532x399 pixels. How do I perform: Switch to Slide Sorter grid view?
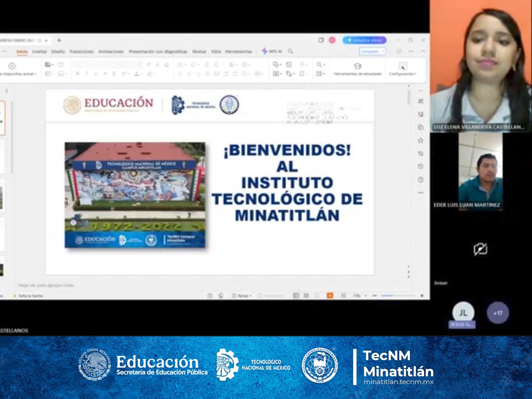pos(306,295)
